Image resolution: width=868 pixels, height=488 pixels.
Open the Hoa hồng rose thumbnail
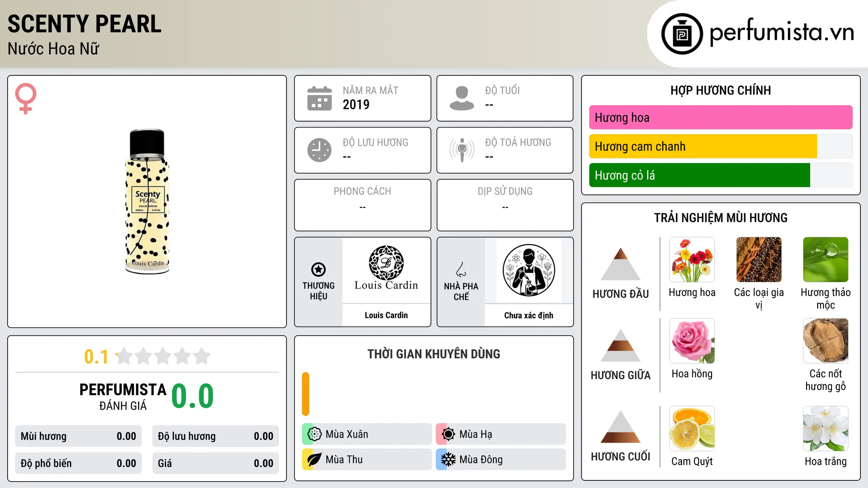click(x=692, y=341)
